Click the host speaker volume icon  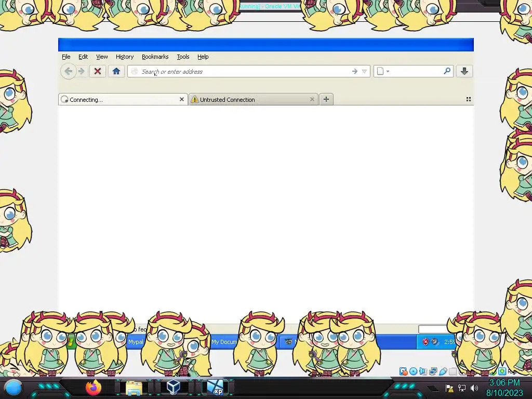coord(474,388)
